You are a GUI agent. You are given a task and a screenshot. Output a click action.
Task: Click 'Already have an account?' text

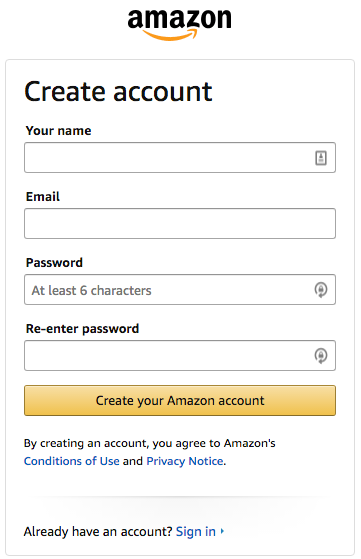pyautogui.click(x=98, y=532)
